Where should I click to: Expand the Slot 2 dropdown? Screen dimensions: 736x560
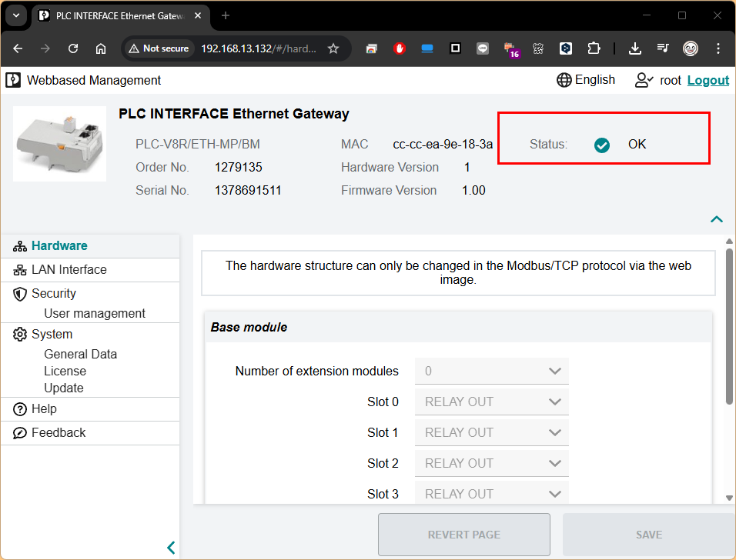pyautogui.click(x=491, y=463)
